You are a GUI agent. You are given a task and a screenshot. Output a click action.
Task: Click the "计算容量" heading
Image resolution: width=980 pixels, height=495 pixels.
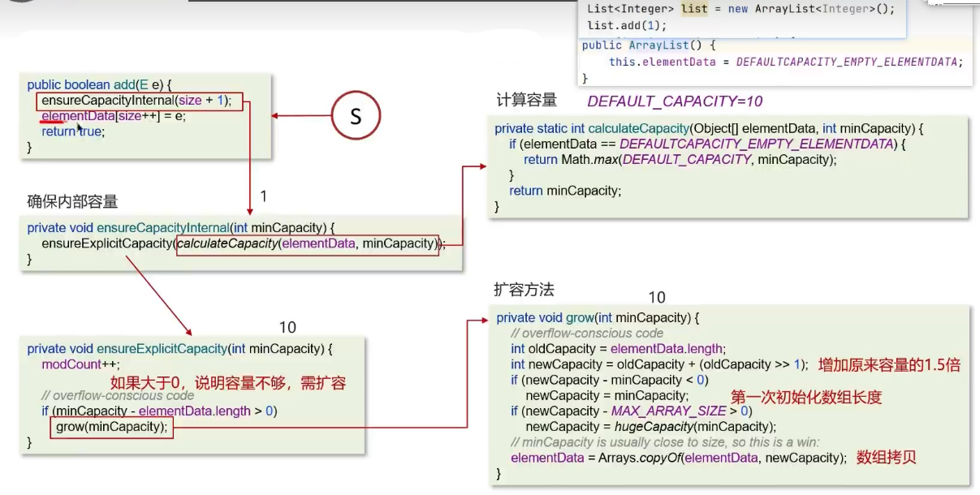[x=526, y=101]
